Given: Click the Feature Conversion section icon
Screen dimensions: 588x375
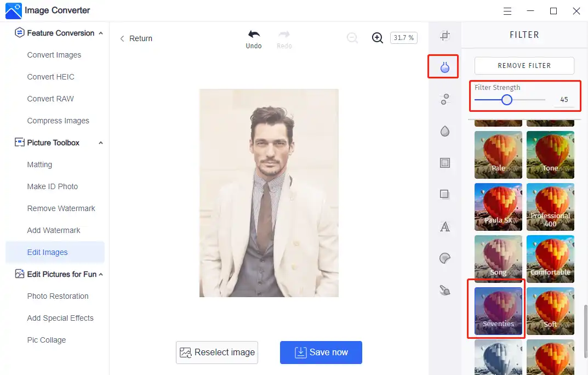Looking at the screenshot, I should [20, 33].
